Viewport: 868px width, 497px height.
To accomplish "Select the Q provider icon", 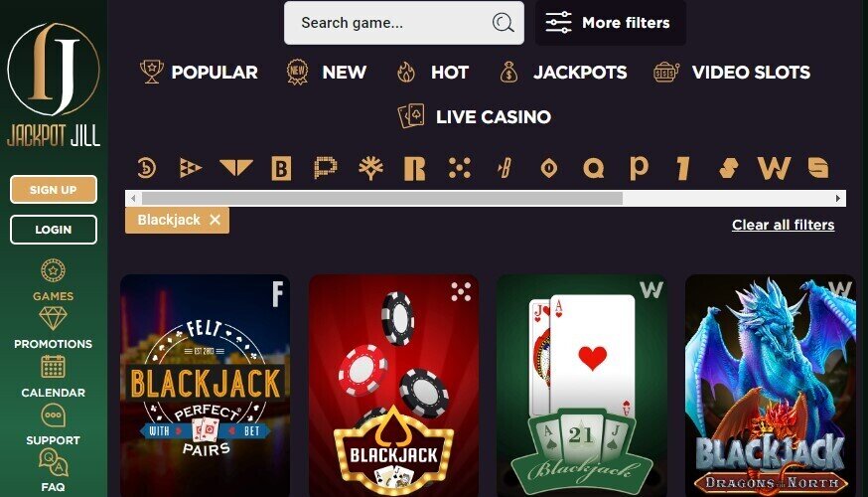I will (594, 168).
